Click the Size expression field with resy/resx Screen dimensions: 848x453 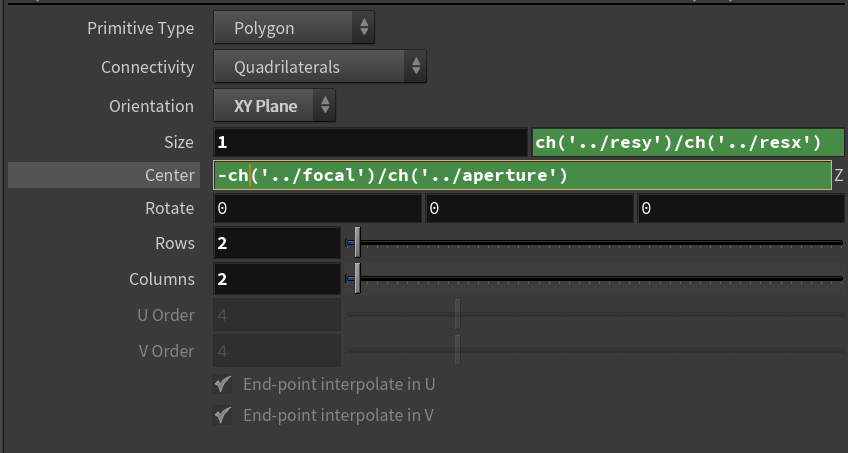click(688, 142)
